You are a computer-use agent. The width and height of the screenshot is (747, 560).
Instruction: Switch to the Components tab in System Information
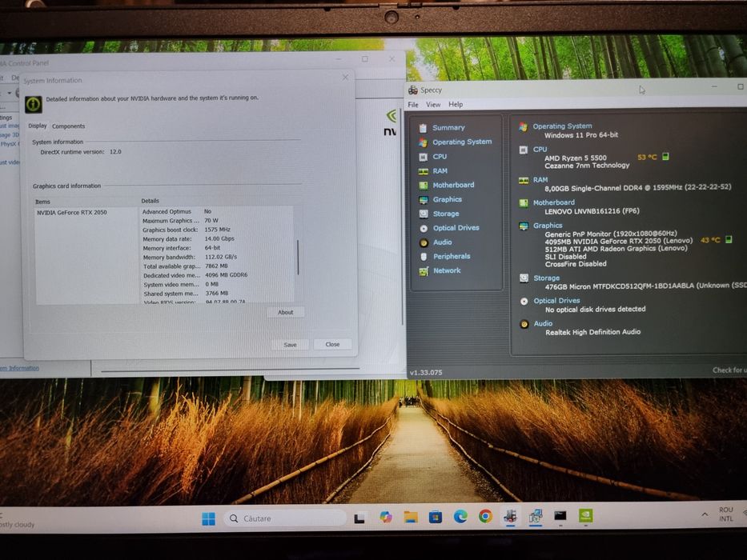tap(69, 126)
